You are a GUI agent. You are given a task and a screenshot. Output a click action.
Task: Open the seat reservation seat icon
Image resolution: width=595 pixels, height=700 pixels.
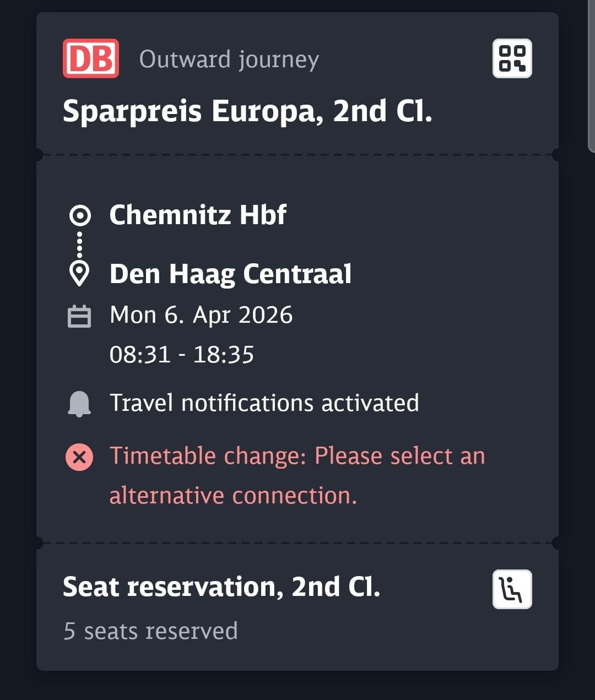click(512, 589)
